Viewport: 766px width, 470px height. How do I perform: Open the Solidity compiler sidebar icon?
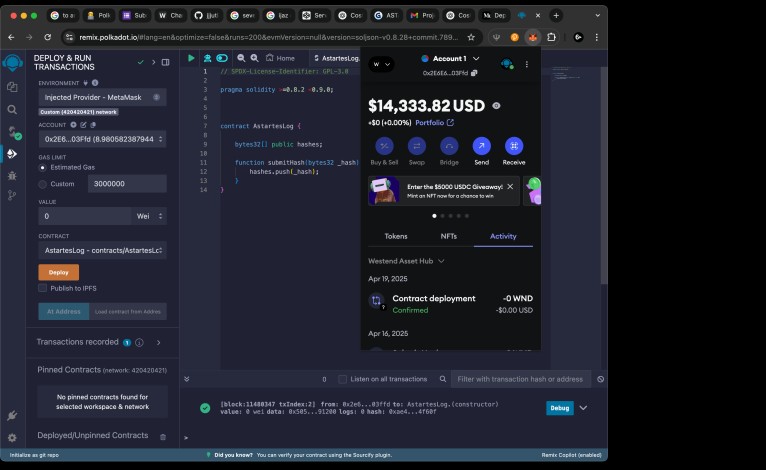tap(12, 132)
